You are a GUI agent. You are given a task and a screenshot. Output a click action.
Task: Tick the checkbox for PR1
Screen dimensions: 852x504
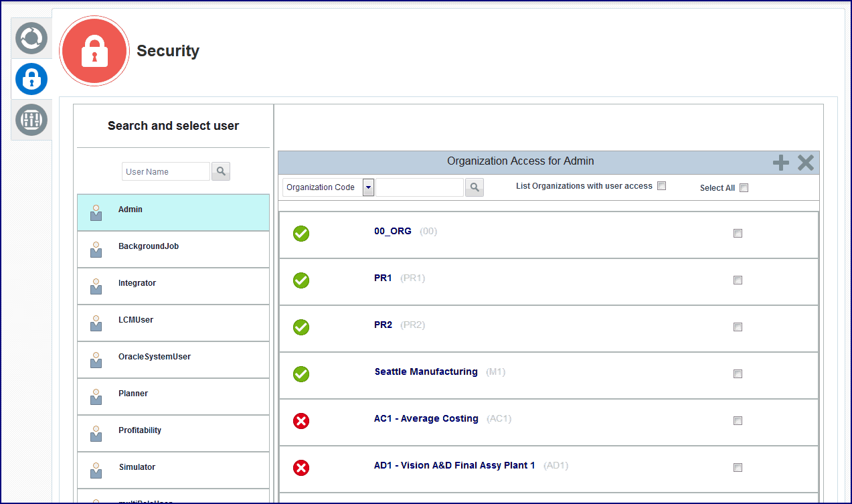738,280
